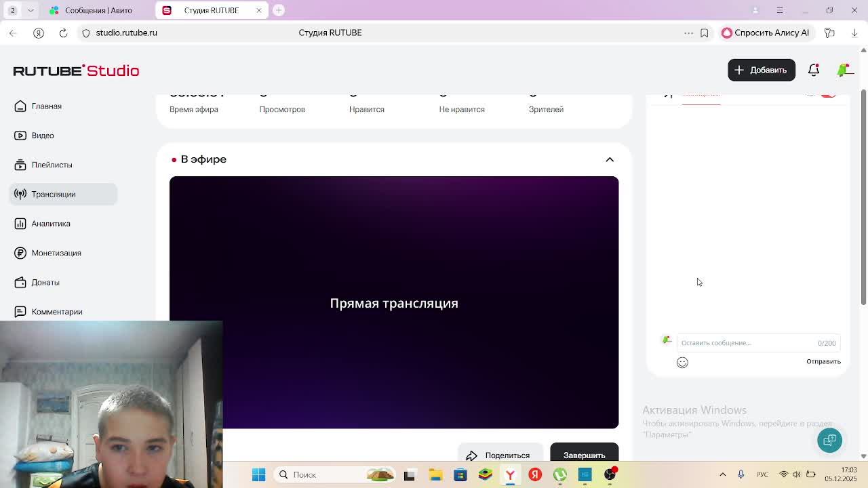Open OBS Studio from taskbar
The height and width of the screenshot is (488, 868).
(x=610, y=474)
